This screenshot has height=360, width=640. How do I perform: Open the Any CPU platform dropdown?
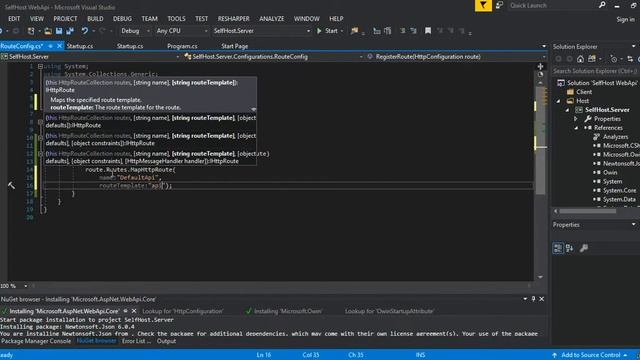pyautogui.click(x=205, y=31)
